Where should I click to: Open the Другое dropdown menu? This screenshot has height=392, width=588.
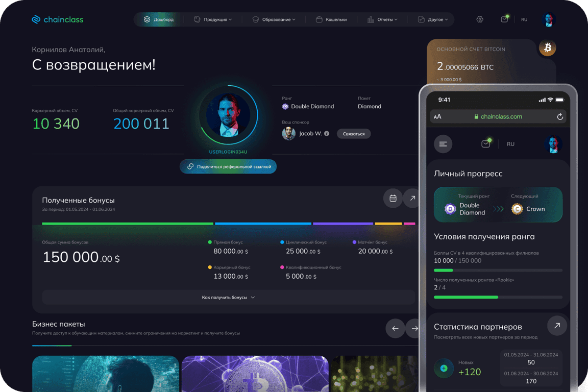(433, 19)
